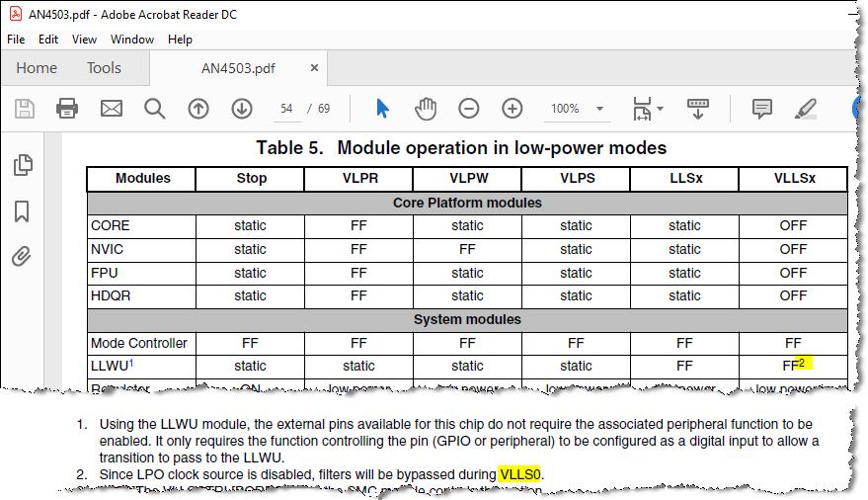Screen dimensions: 868x500
Task: Click the 'FPU' row label
Action: coord(105,274)
